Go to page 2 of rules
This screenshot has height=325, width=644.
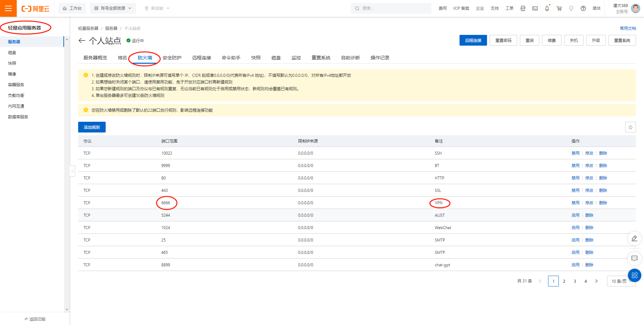click(564, 281)
